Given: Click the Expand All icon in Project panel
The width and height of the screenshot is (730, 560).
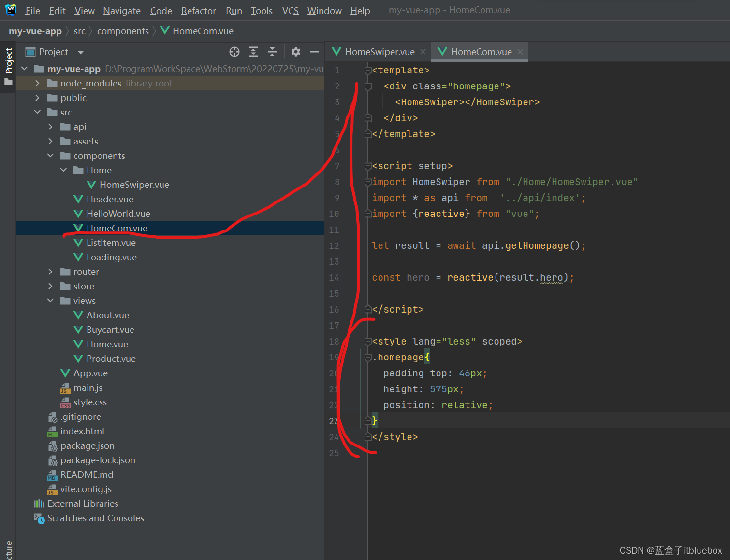Looking at the screenshot, I should point(253,52).
